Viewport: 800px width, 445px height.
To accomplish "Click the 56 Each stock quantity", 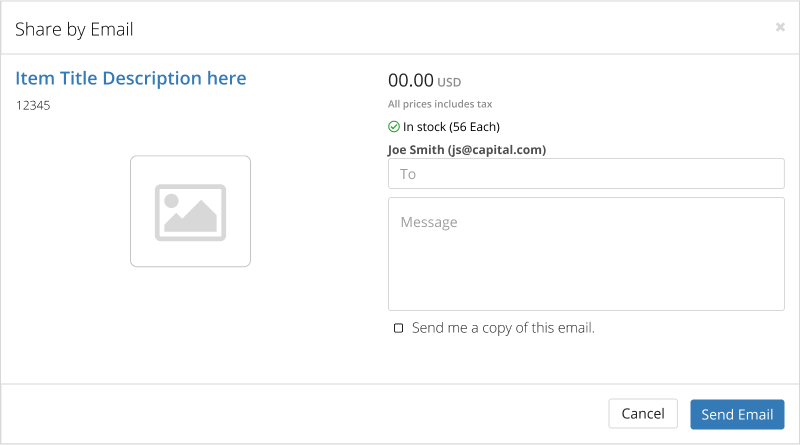I will [474, 127].
